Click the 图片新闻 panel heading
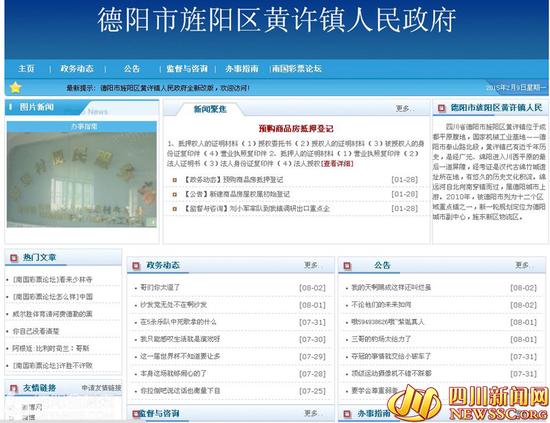Image resolution: width=550 pixels, height=423 pixels. pos(36,107)
